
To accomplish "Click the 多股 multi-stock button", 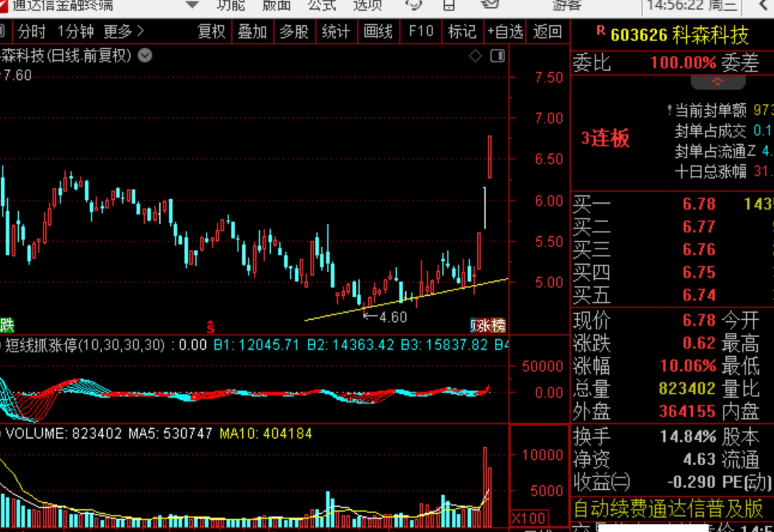I will [x=293, y=32].
